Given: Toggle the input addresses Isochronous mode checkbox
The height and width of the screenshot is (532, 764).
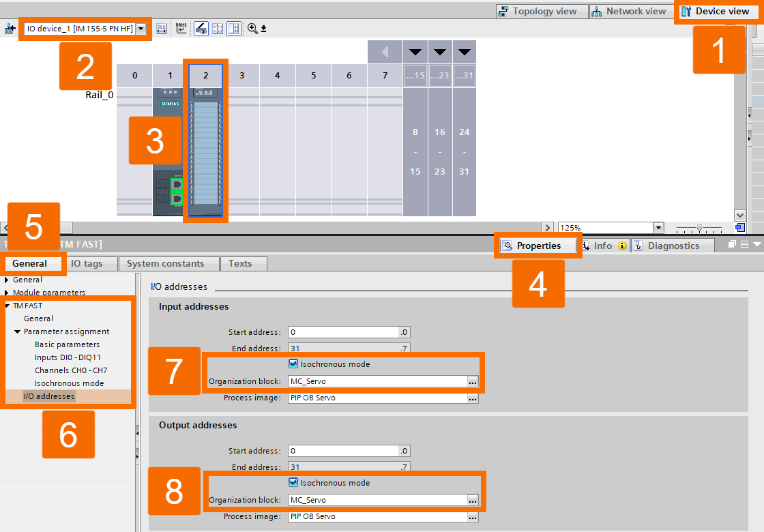Looking at the screenshot, I should [x=293, y=364].
